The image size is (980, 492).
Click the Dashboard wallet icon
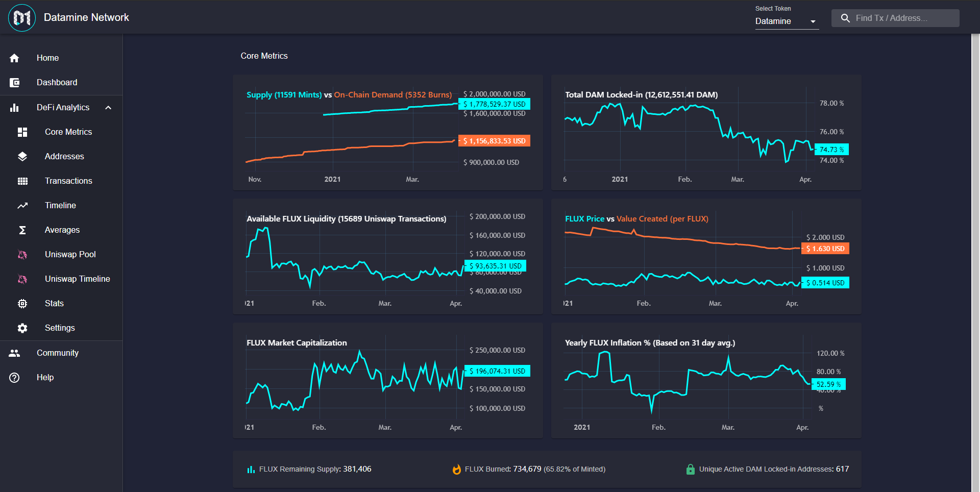[14, 83]
